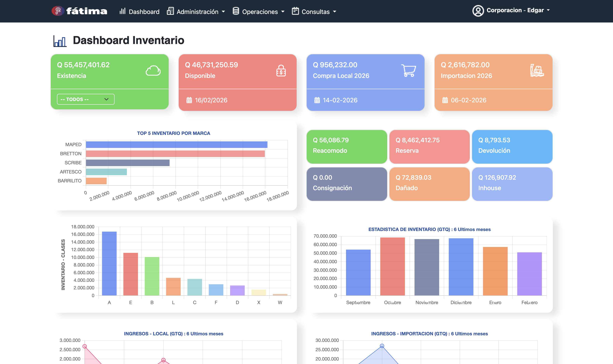Click the Febrero bar in inventory statistics
Image resolution: width=613 pixels, height=364 pixels.
(529, 274)
